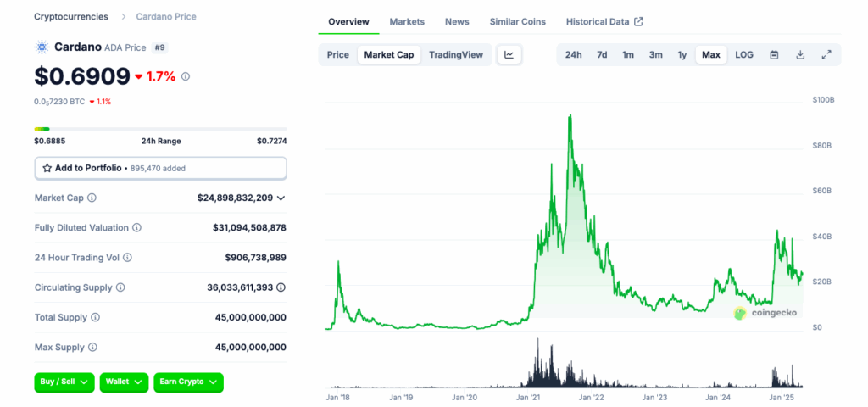Open the price change info icon
Screen dimensions: 868x407
(x=186, y=77)
